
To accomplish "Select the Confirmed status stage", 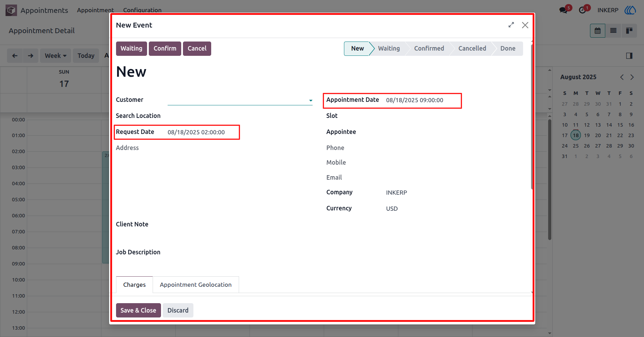I will pos(429,48).
